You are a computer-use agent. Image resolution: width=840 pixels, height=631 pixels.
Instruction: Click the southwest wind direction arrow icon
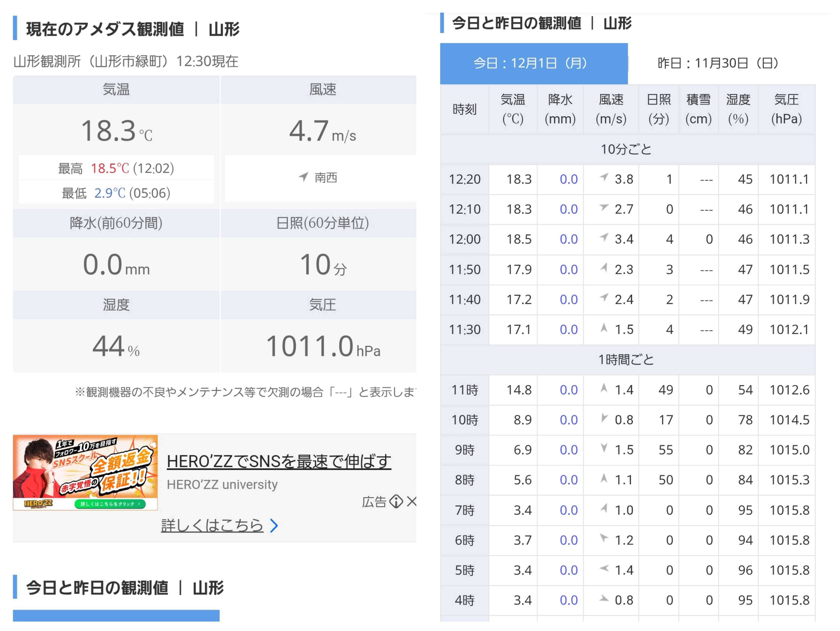(x=303, y=176)
